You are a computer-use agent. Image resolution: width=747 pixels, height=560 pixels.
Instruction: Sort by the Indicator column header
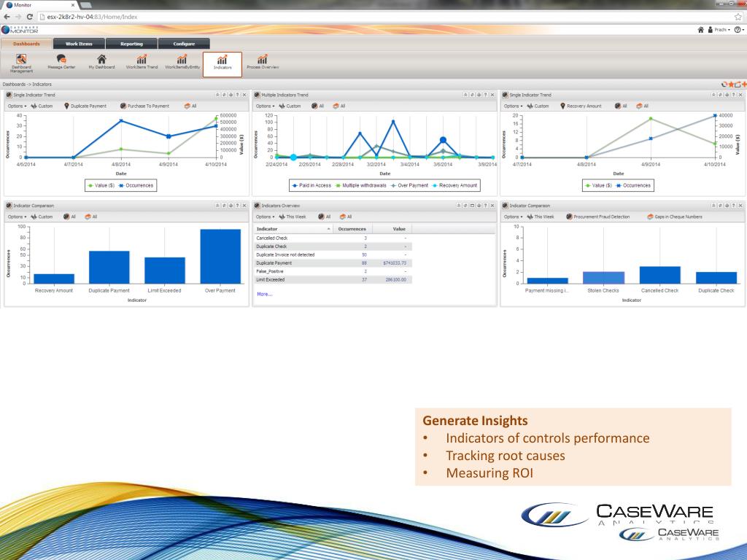click(x=293, y=229)
